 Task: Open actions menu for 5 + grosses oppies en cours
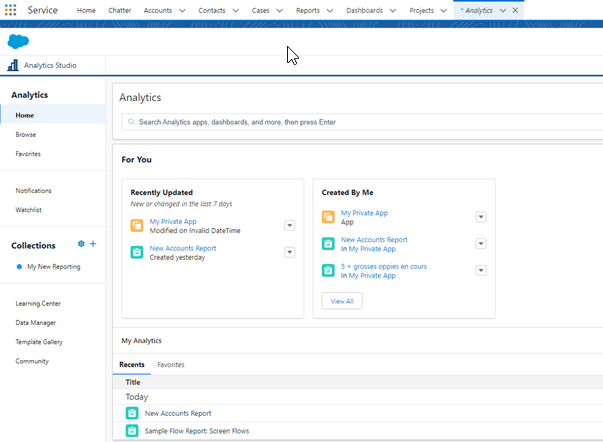[x=481, y=270]
